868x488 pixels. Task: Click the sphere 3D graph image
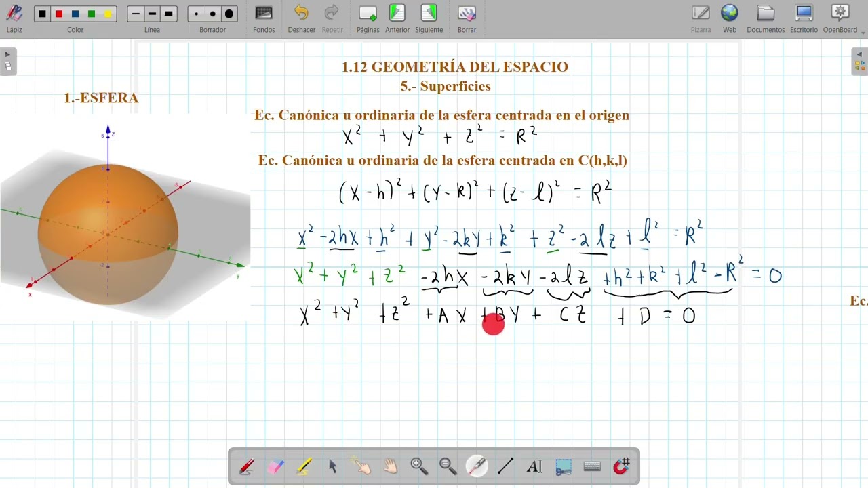[x=125, y=217]
